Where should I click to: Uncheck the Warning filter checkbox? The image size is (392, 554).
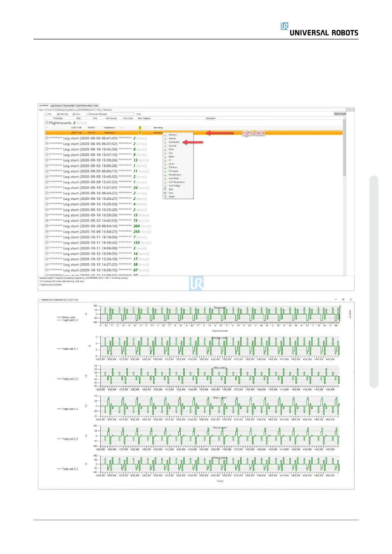tap(59, 114)
